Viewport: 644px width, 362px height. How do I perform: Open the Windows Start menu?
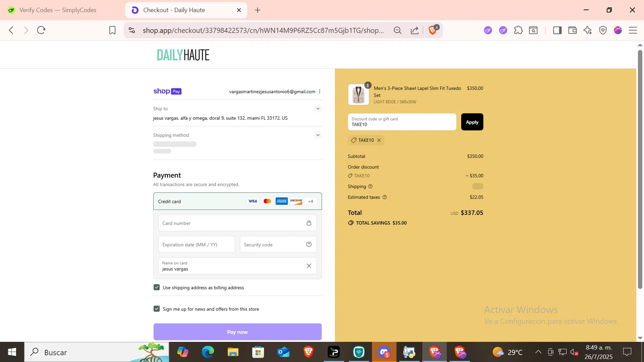12,352
